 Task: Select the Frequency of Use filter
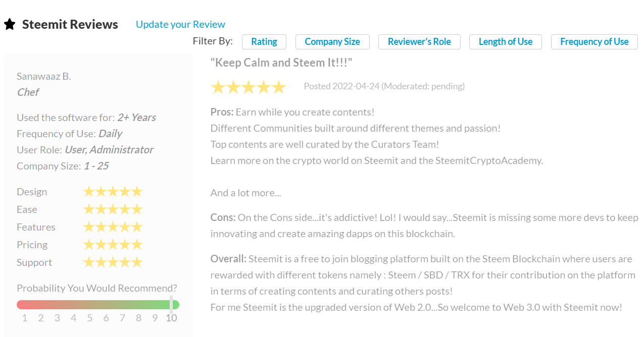click(x=595, y=42)
